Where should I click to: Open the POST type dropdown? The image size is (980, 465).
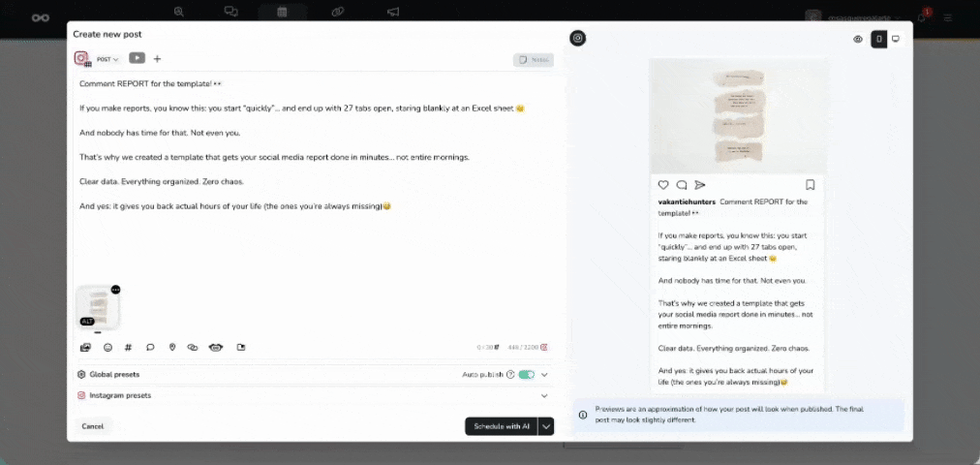[x=107, y=59]
